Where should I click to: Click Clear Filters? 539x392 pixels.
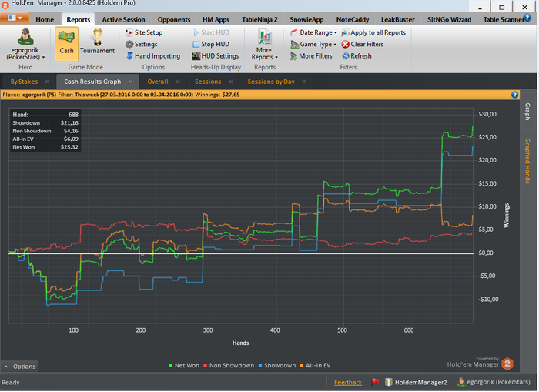(x=363, y=44)
